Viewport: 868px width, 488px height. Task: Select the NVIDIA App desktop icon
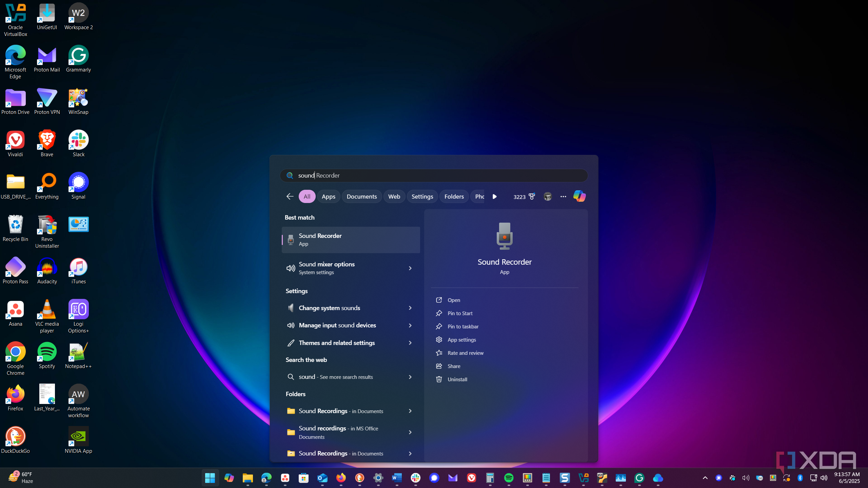pos(78,440)
